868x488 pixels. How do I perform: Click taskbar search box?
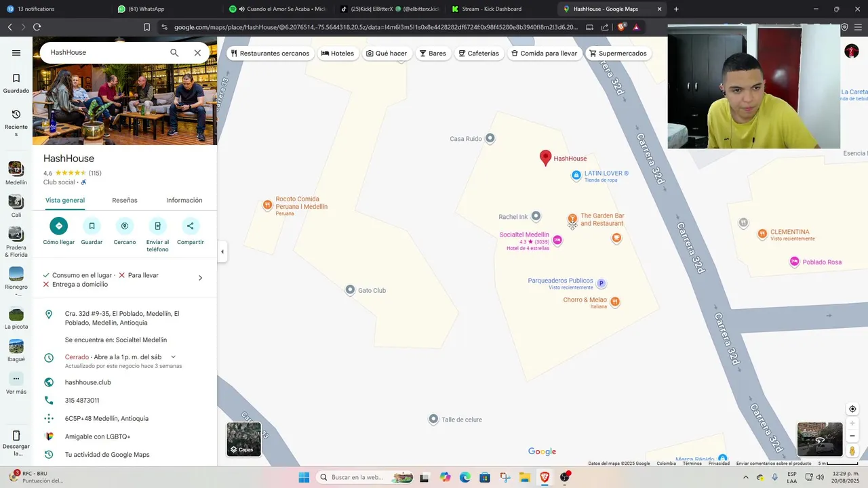366,477
